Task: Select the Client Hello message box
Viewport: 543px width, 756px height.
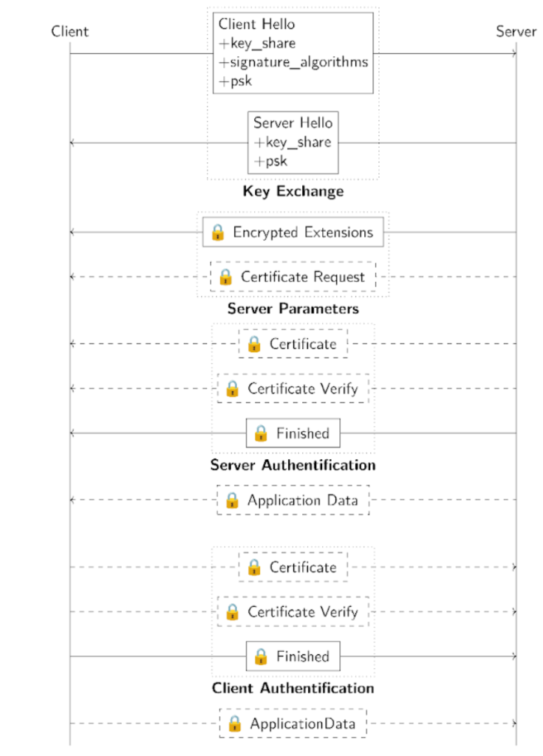Action: 293,52
